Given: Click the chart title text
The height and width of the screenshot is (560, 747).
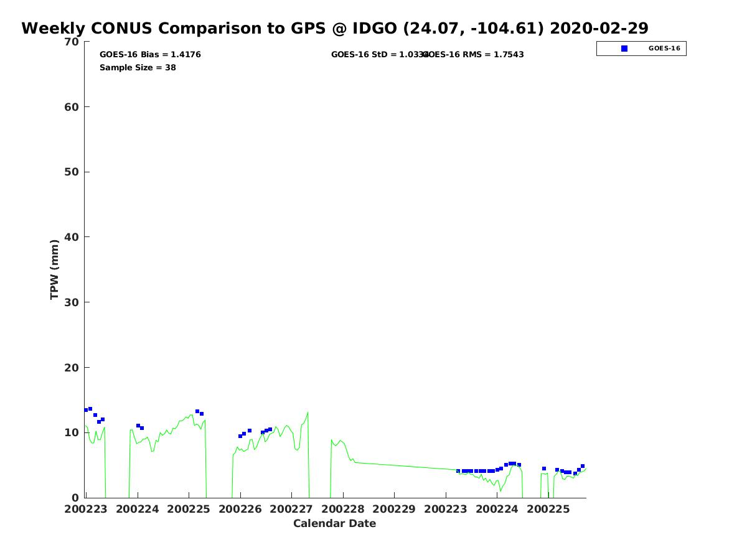Looking at the screenshot, I should 335,29.
